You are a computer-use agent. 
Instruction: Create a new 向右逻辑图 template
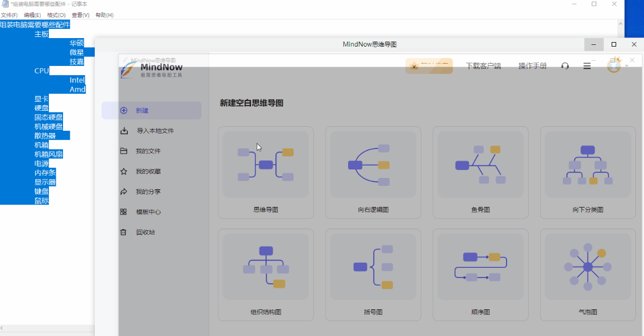[373, 172]
